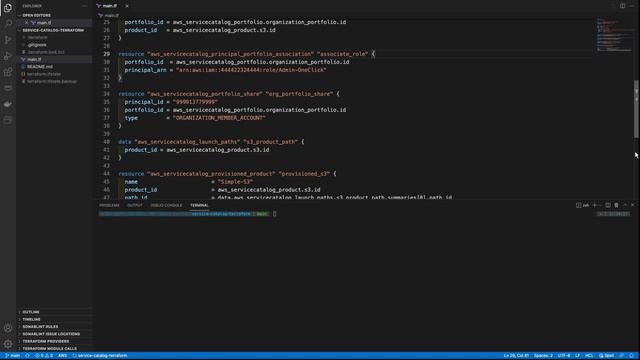Click the synchronize changes icon in status bar
This screenshot has width=640, height=360.
point(27,356)
